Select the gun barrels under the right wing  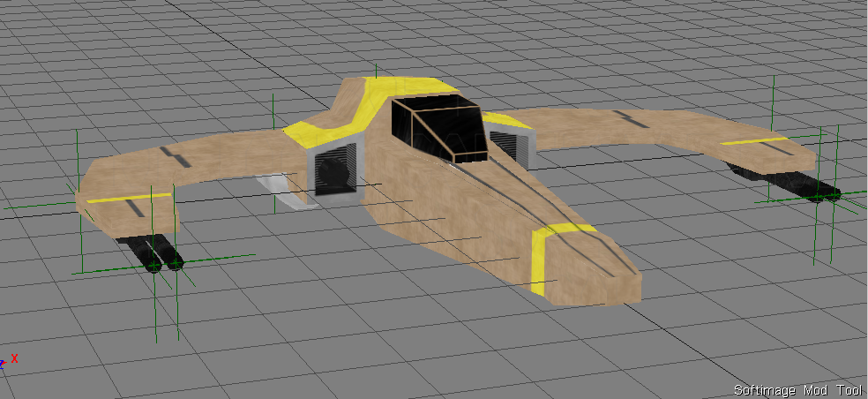785,182
